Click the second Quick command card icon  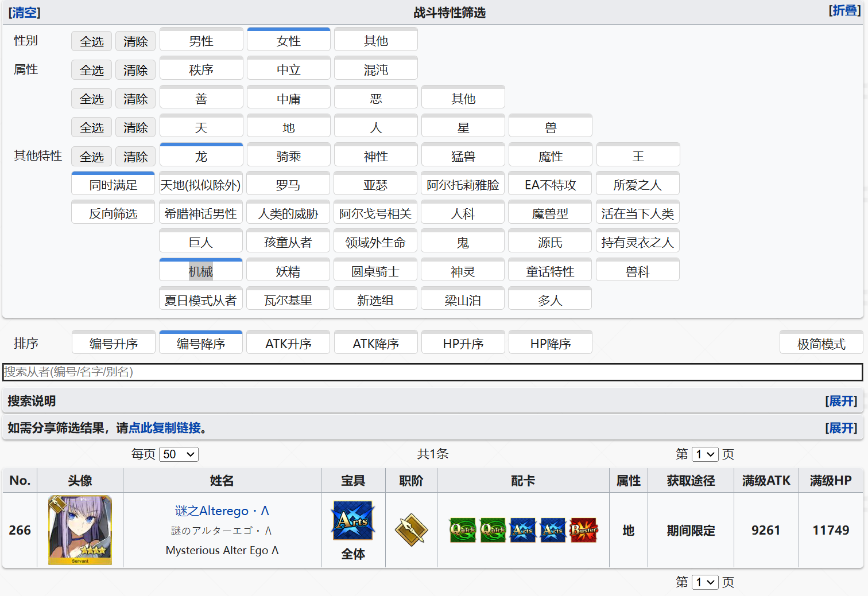click(x=493, y=530)
